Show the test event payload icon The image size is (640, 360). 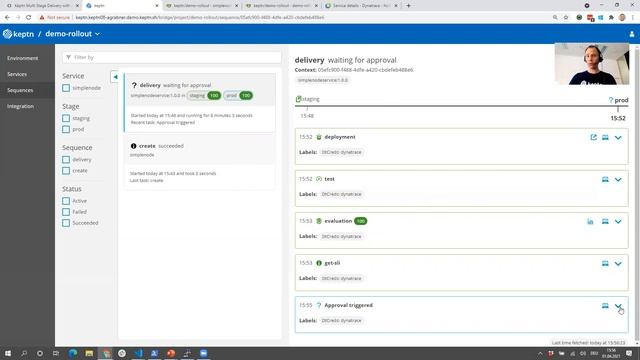[x=605, y=179]
